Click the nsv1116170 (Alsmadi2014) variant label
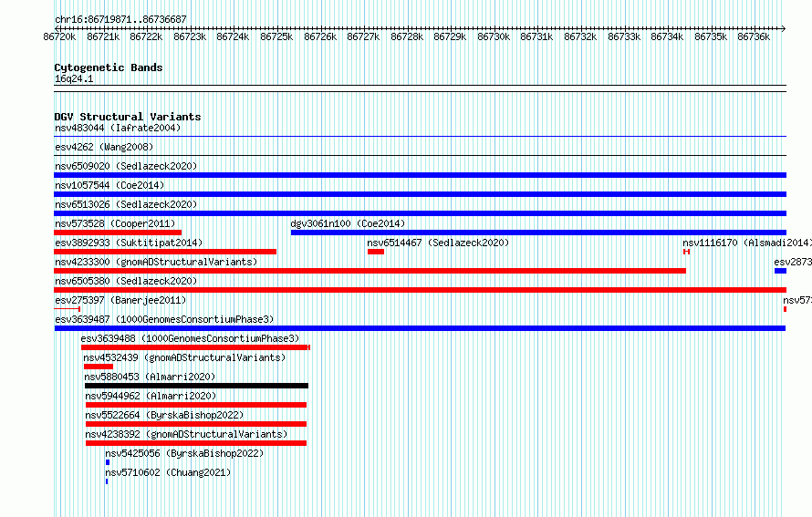The height and width of the screenshot is (517, 812). [x=746, y=243]
